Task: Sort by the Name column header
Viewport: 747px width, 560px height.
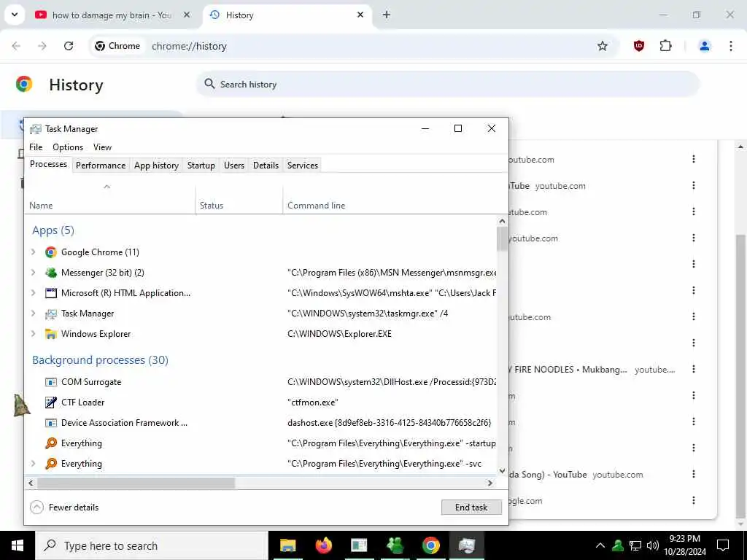Action: pos(109,198)
